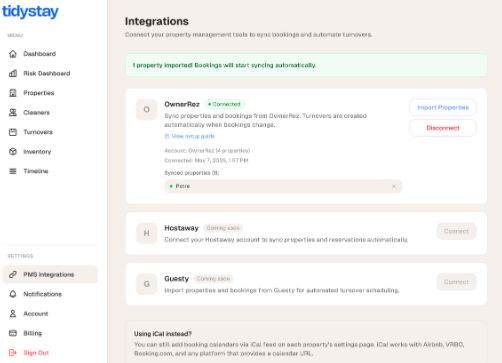Click Using iCal instead? heading
Viewport: 502px width, 363px height.
click(163, 334)
